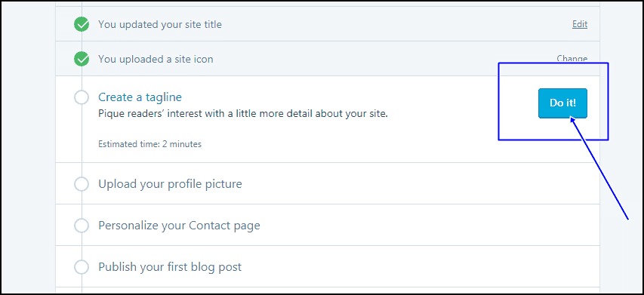Click the You uploaded a site icon text
644x295 pixels.
[156, 60]
